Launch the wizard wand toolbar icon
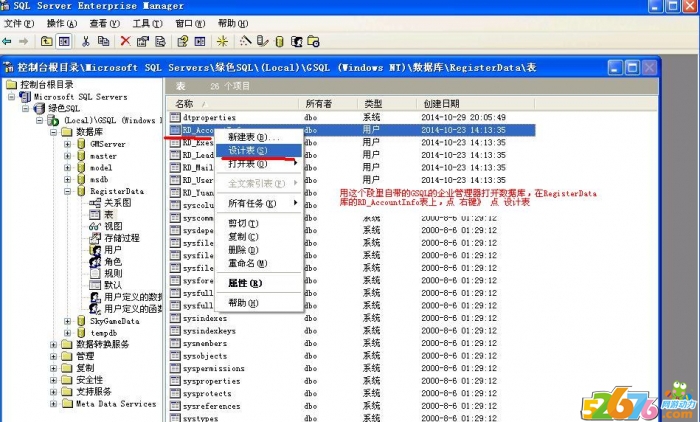 pos(245,42)
